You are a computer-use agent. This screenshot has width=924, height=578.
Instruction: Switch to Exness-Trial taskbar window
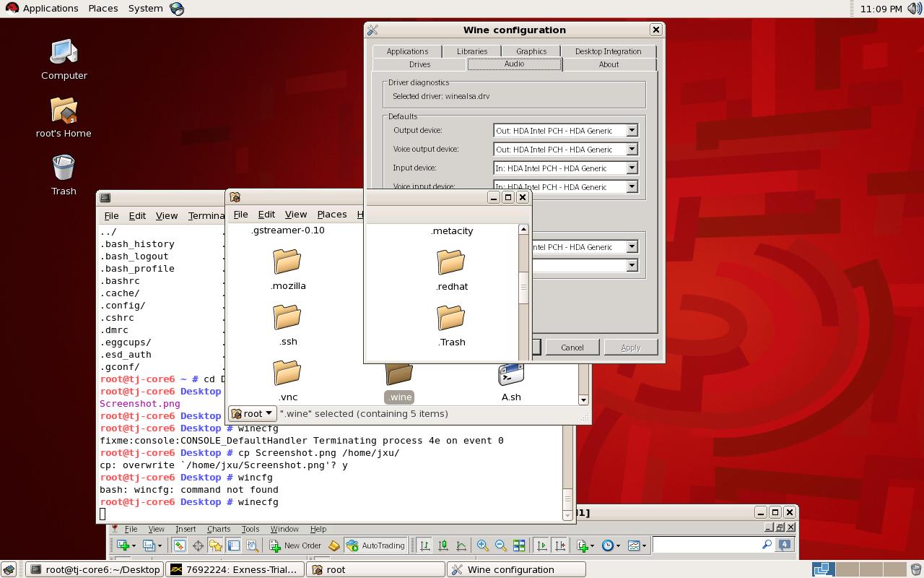(235, 569)
